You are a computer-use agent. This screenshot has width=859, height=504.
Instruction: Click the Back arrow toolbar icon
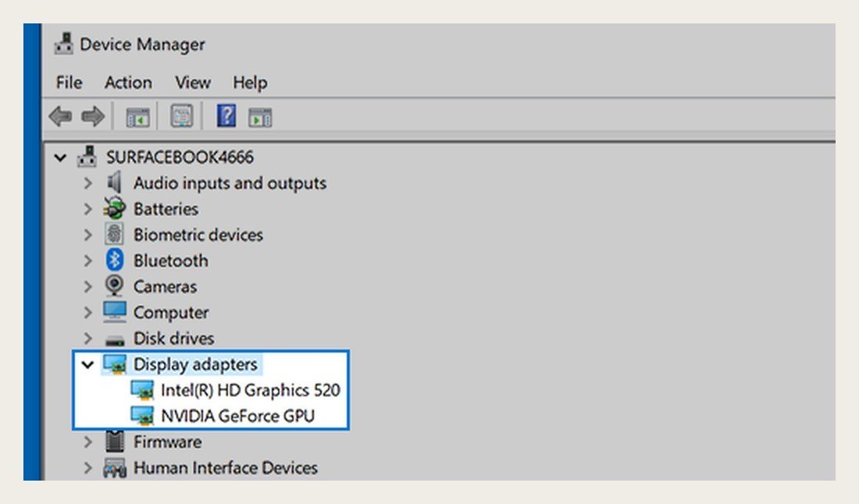tap(60, 116)
